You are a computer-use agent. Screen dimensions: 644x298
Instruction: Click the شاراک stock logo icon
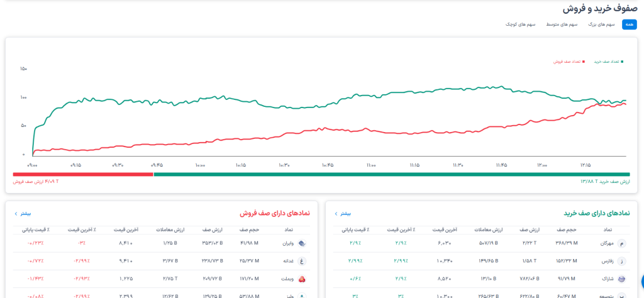click(x=623, y=279)
